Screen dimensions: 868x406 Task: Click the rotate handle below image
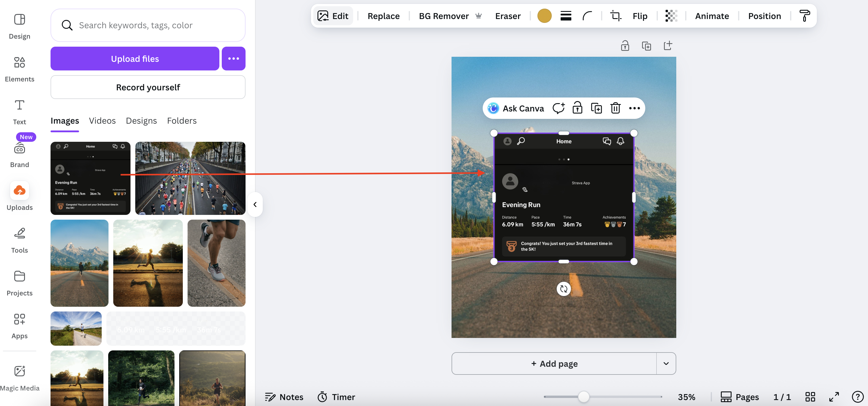(563, 289)
